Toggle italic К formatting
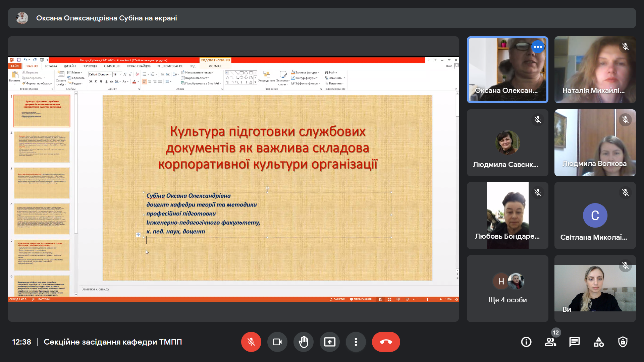The height and width of the screenshot is (362, 644). 96,81
